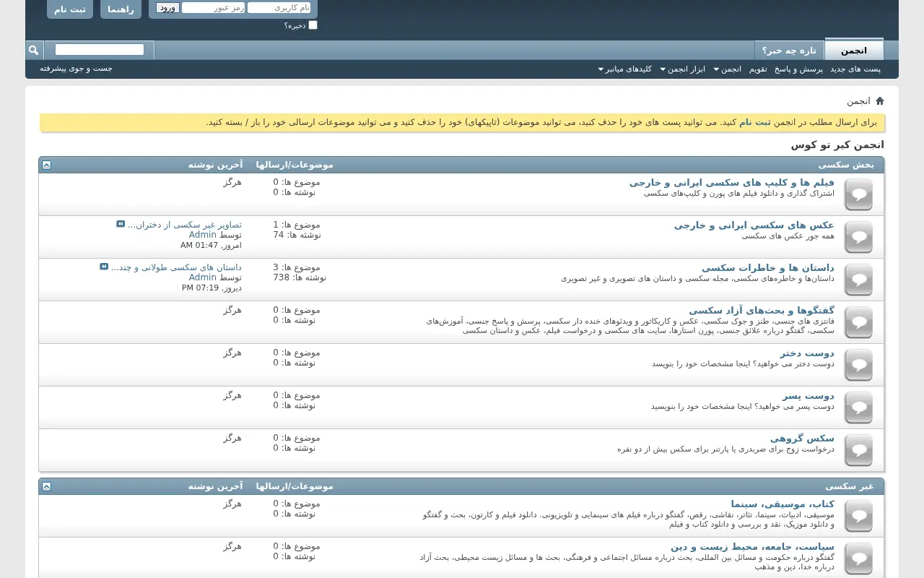Image resolution: width=924 pixels, height=578 pixels.
Task: Click the نوشته ها: 74 count
Action: (297, 235)
